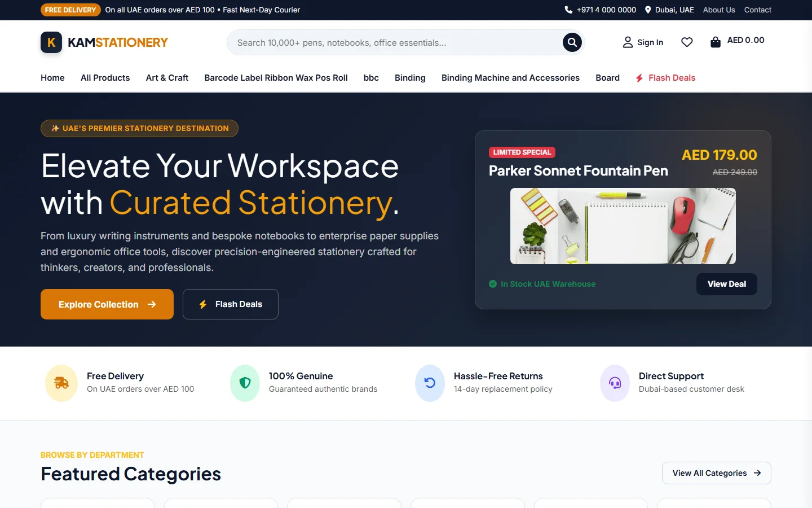Viewport: 812px width, 508px height.
Task: Click the Parker Sonnet product image
Action: click(x=623, y=226)
